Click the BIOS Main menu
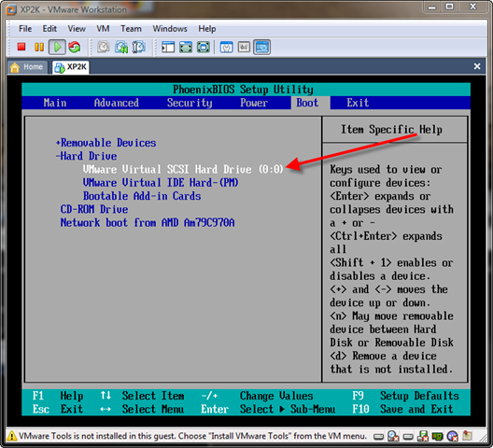 pos(55,103)
